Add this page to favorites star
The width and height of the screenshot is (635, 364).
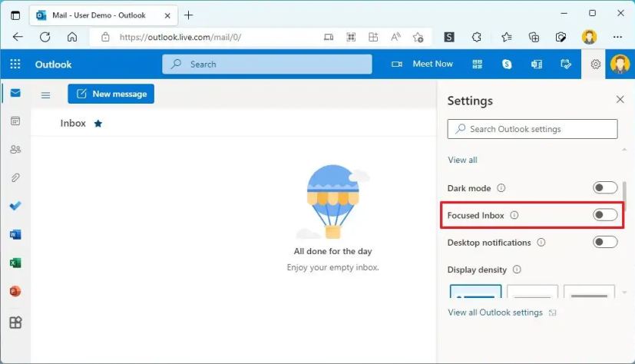tap(418, 38)
